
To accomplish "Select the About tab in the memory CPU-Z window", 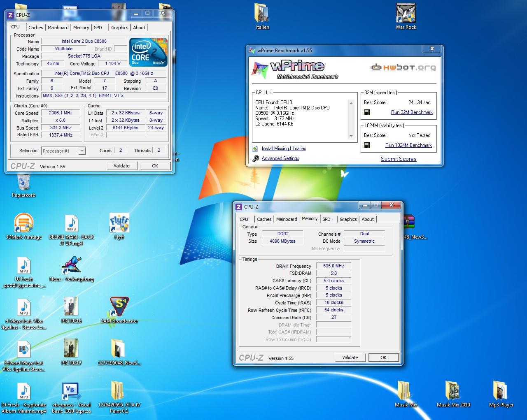I will coord(368,219).
